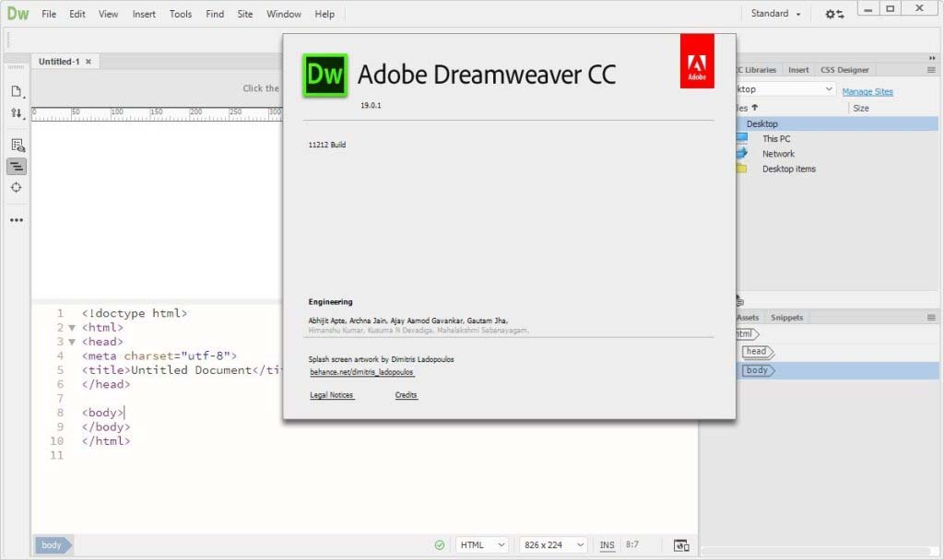Sort by the Local Files column arrow
Screen dimensions: 944x560
point(754,108)
